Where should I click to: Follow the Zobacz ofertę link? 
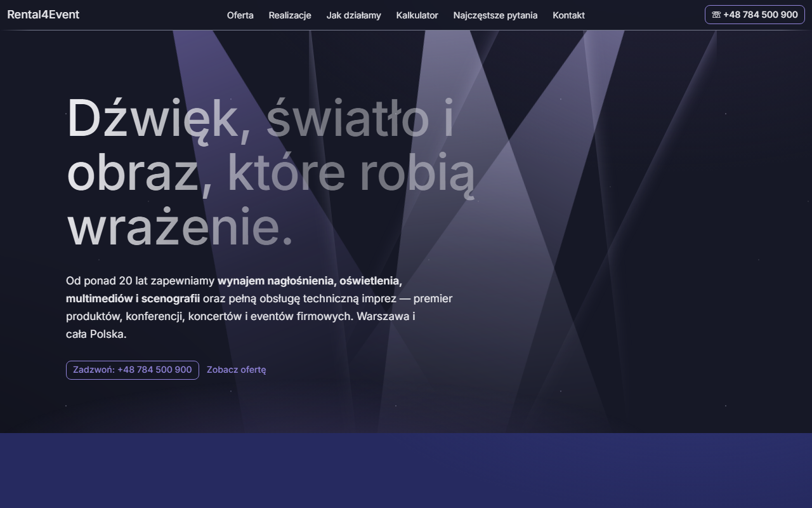click(x=237, y=370)
